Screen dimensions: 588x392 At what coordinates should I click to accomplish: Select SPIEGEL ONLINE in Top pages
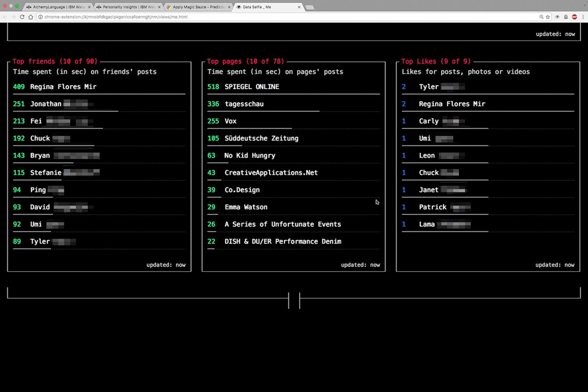[252, 87]
